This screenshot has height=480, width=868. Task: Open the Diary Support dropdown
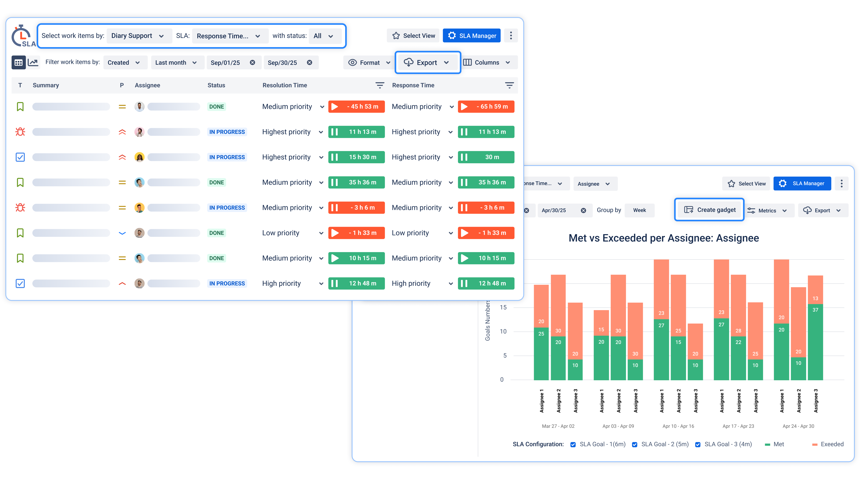[137, 36]
